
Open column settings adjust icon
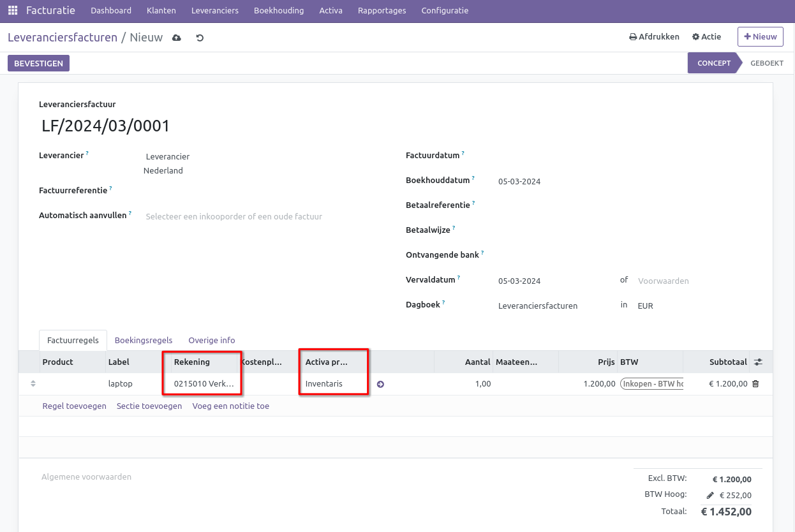[757, 362]
